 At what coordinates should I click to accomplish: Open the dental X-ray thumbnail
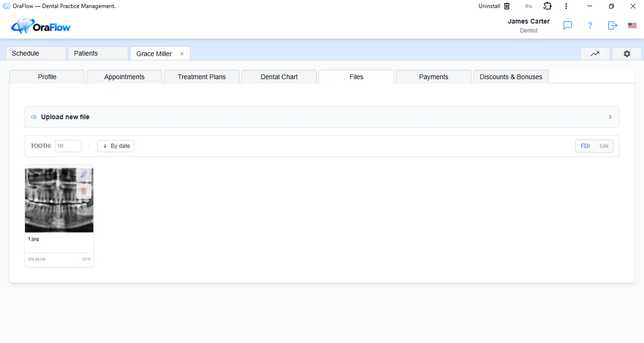(59, 199)
